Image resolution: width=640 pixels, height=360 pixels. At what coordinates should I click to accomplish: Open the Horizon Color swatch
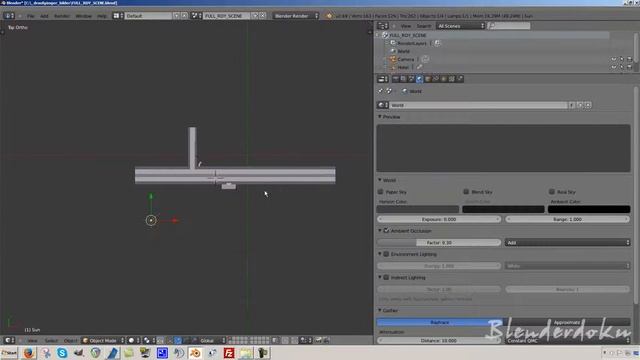[418, 209]
